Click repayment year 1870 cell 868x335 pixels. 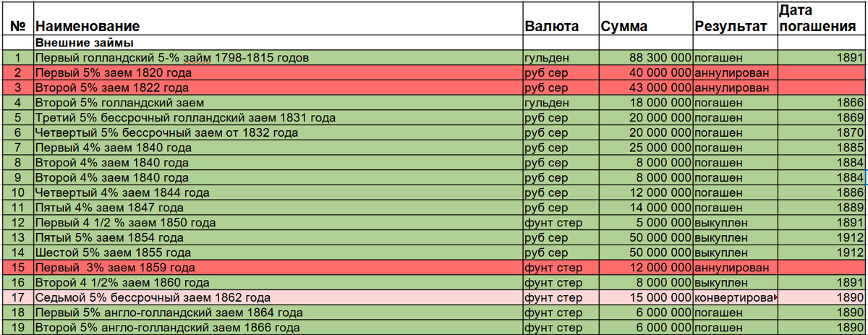point(822,133)
